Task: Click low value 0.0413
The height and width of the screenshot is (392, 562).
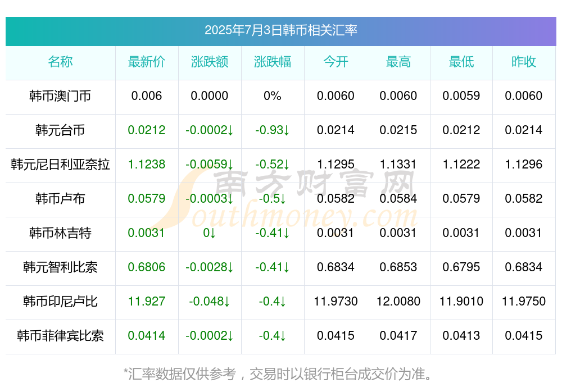Action: pos(461,336)
